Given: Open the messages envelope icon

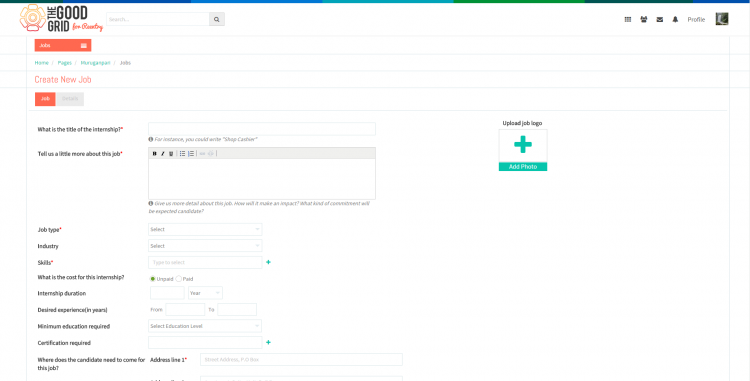Looking at the screenshot, I should [x=660, y=20].
